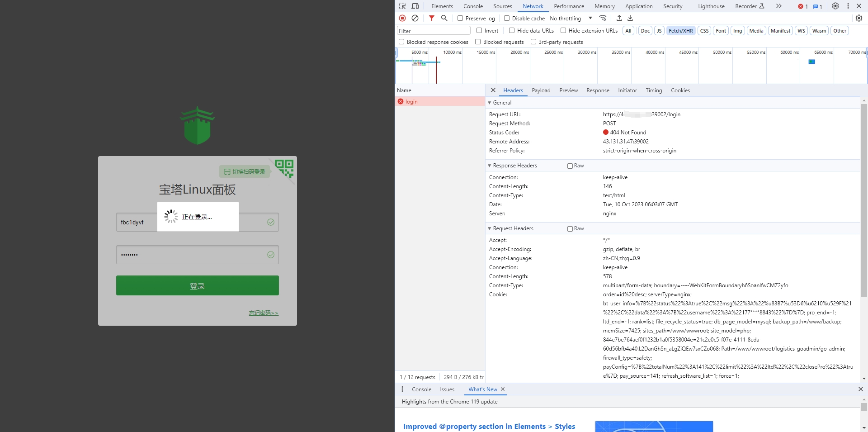Click the username field check icon

click(271, 222)
